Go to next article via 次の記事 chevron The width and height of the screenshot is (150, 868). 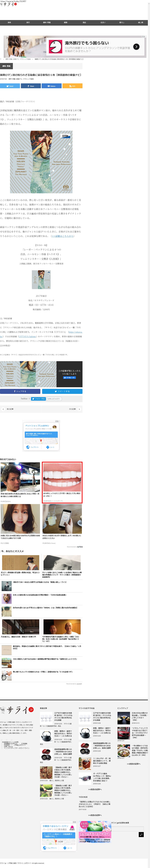pyautogui.click(x=79, y=409)
